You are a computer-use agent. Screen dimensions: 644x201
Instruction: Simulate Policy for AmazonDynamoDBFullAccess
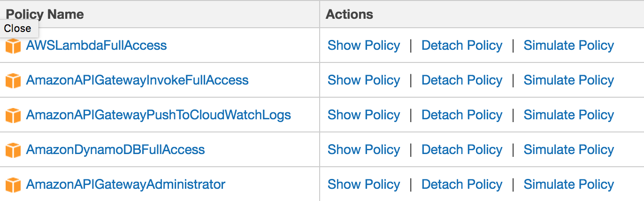click(x=568, y=150)
